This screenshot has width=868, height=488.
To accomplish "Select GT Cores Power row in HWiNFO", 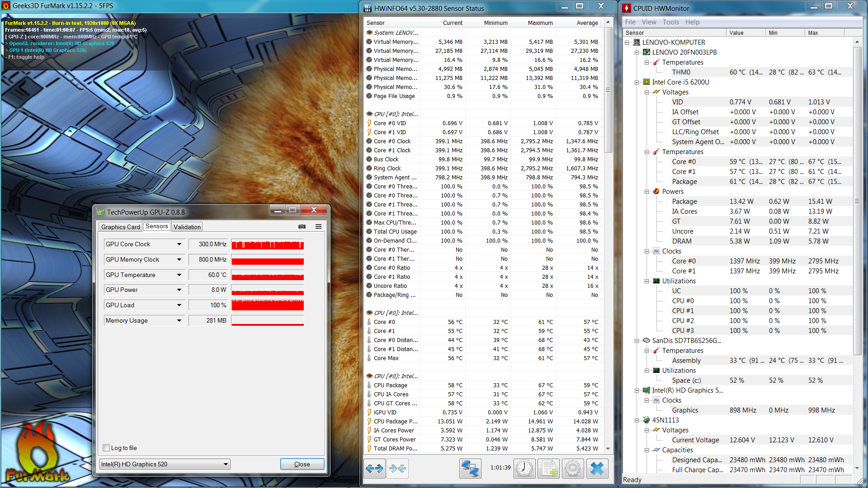I will pyautogui.click(x=482, y=439).
